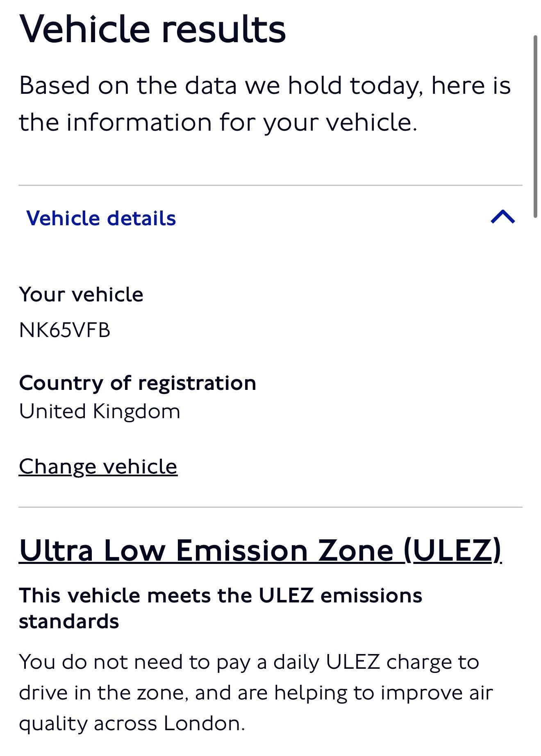
Task: Open the Change vehicle link
Action: 98,466
